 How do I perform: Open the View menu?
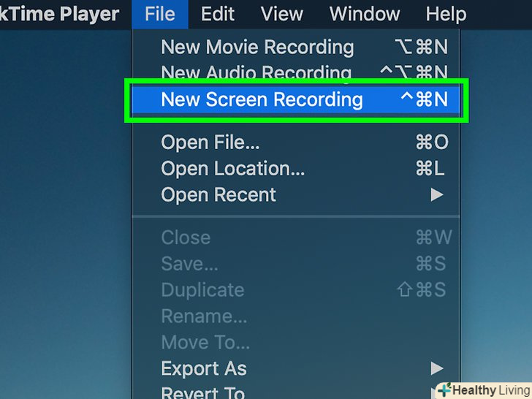pos(281,14)
